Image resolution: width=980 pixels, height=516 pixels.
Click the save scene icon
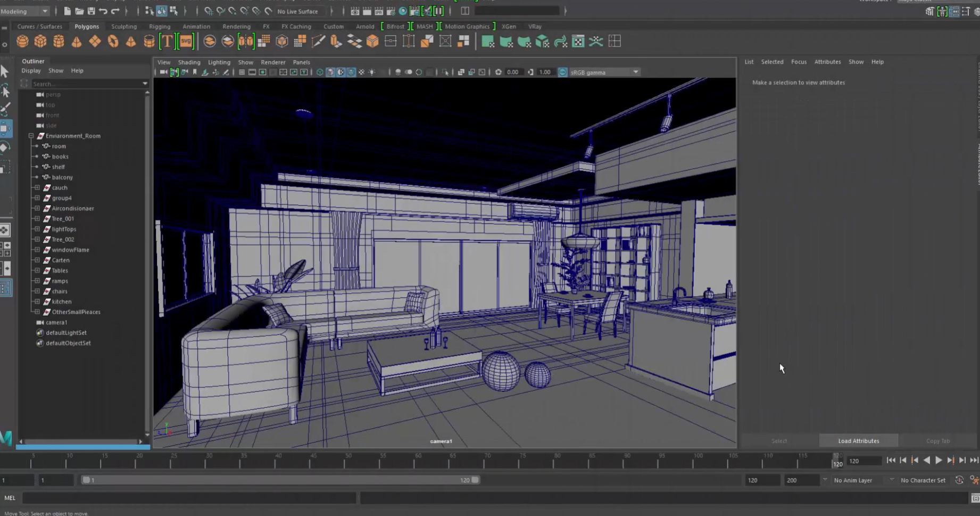click(x=91, y=11)
